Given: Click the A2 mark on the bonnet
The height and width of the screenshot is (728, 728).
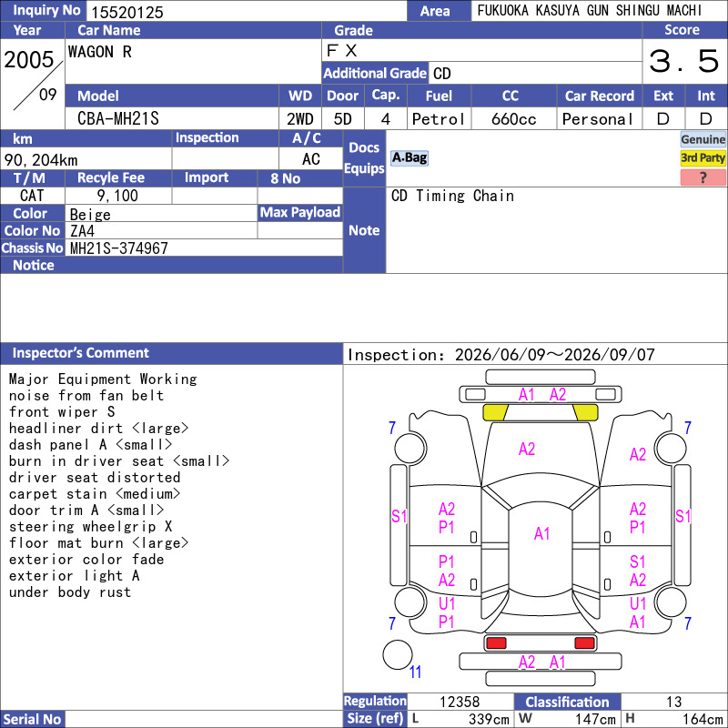Looking at the screenshot, I should point(527,449).
